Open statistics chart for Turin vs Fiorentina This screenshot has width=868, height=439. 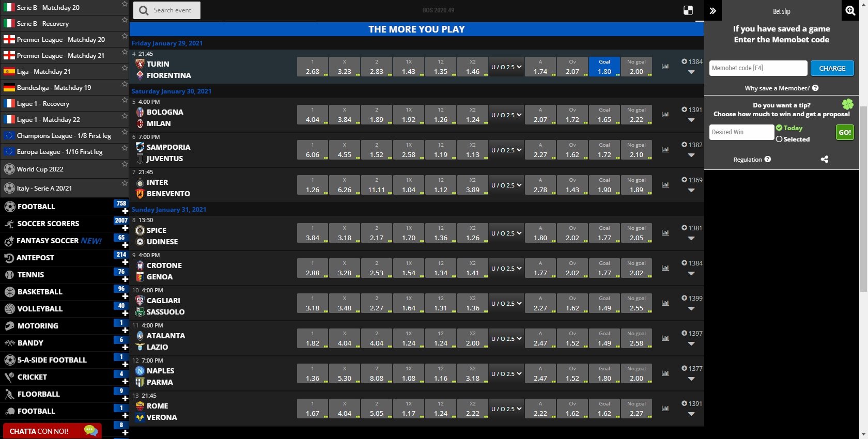coord(665,67)
